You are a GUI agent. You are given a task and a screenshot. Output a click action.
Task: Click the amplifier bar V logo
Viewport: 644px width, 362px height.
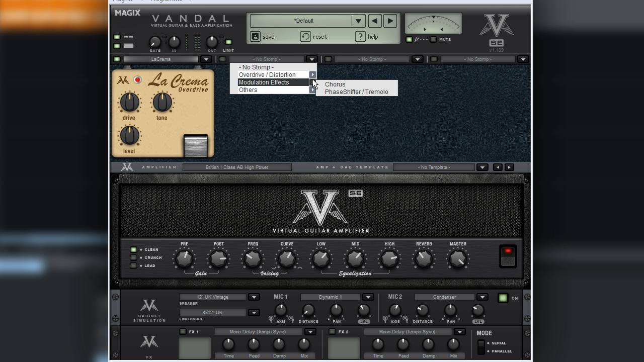point(127,167)
